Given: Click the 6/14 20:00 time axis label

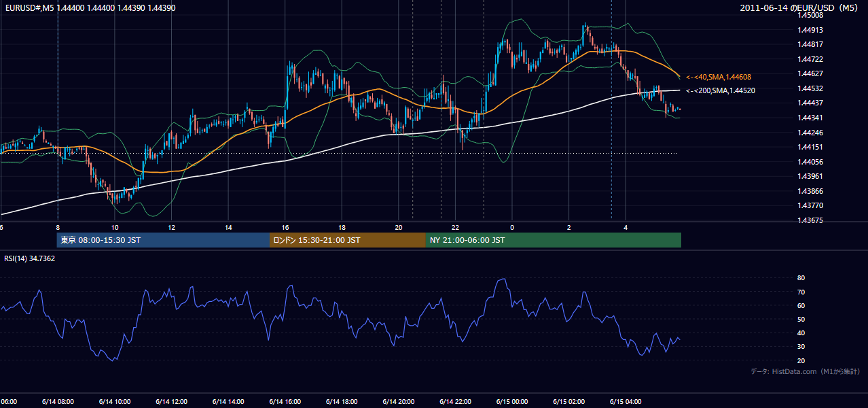Looking at the screenshot, I should [x=398, y=402].
